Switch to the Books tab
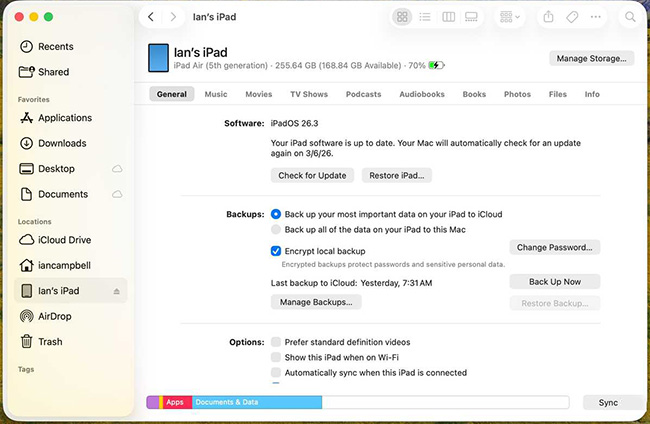The width and height of the screenshot is (650, 424). 474,94
